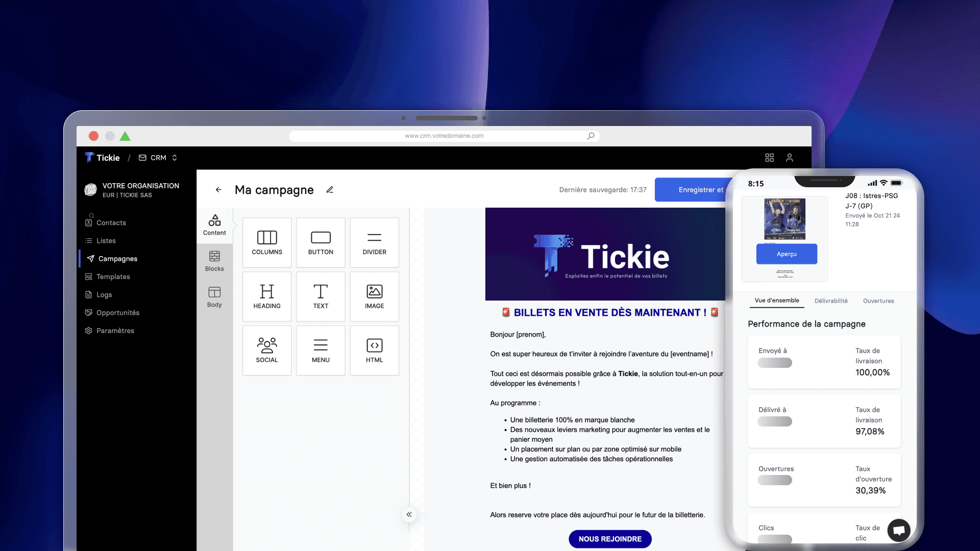Add an IMAGE content block
Image resolution: width=980 pixels, height=551 pixels.
click(374, 296)
